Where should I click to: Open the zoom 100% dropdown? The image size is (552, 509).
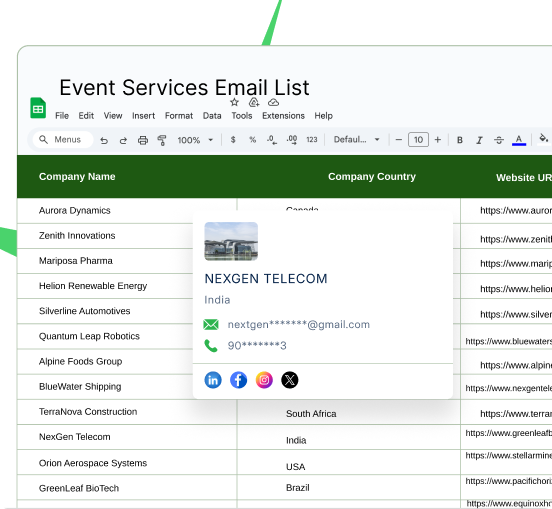(x=195, y=140)
